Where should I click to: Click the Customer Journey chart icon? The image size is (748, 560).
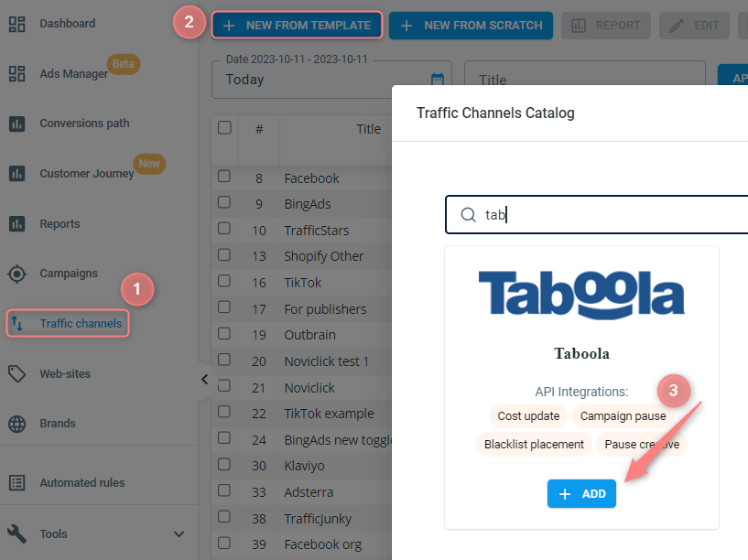pos(17,174)
